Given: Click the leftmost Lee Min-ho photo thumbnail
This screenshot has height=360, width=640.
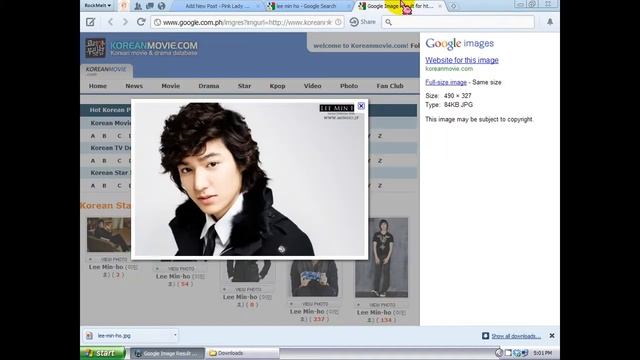Looking at the screenshot, I should pos(109,235).
